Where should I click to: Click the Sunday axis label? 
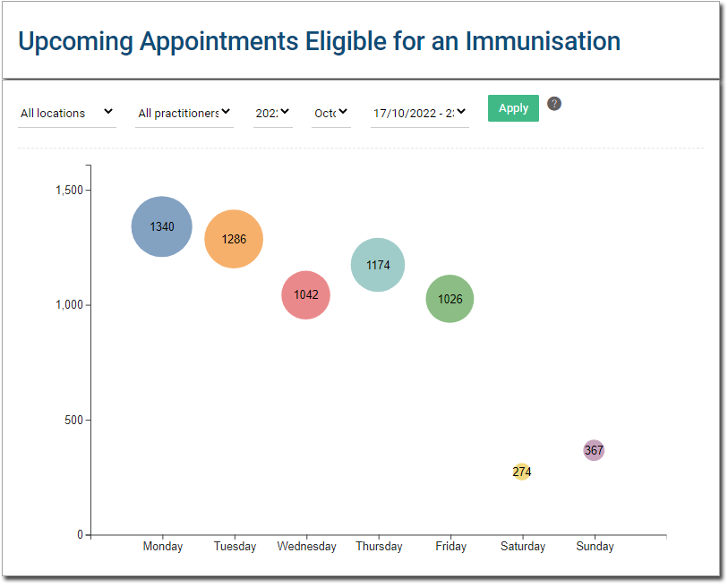[x=595, y=546]
